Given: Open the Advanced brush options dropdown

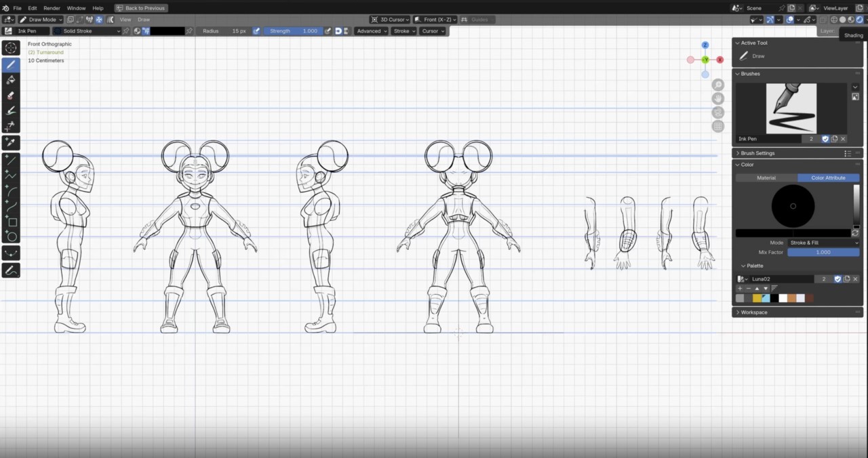Looking at the screenshot, I should coord(371,31).
